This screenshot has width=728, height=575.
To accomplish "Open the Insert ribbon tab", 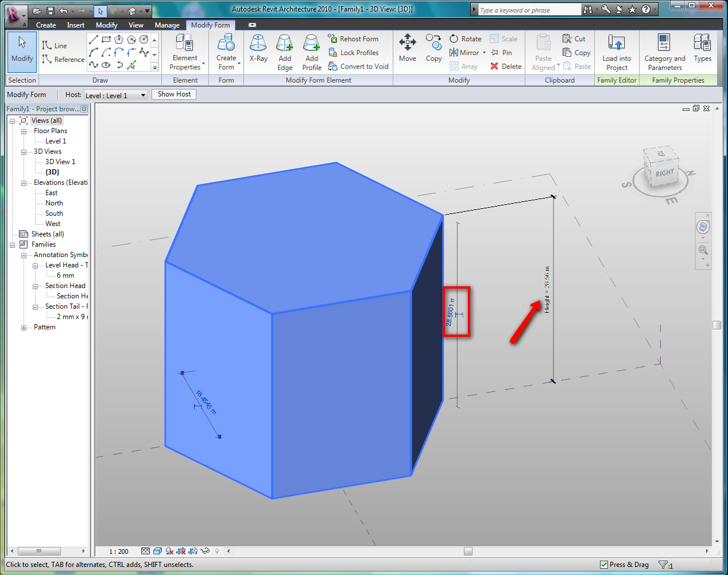I will [x=76, y=25].
